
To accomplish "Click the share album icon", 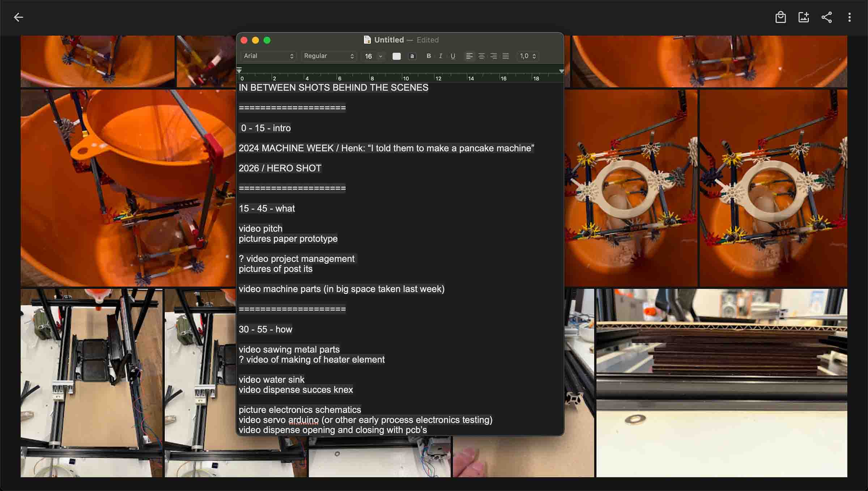I will click(826, 17).
